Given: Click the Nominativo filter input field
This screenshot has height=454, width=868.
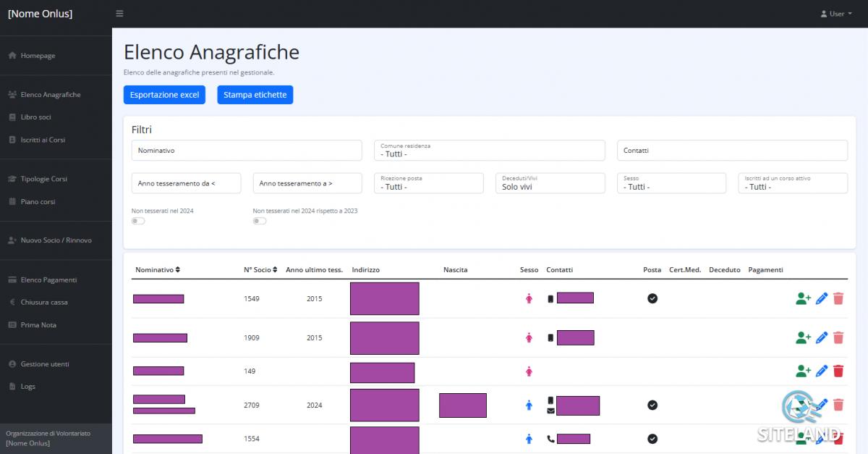Looking at the screenshot, I should (x=247, y=151).
